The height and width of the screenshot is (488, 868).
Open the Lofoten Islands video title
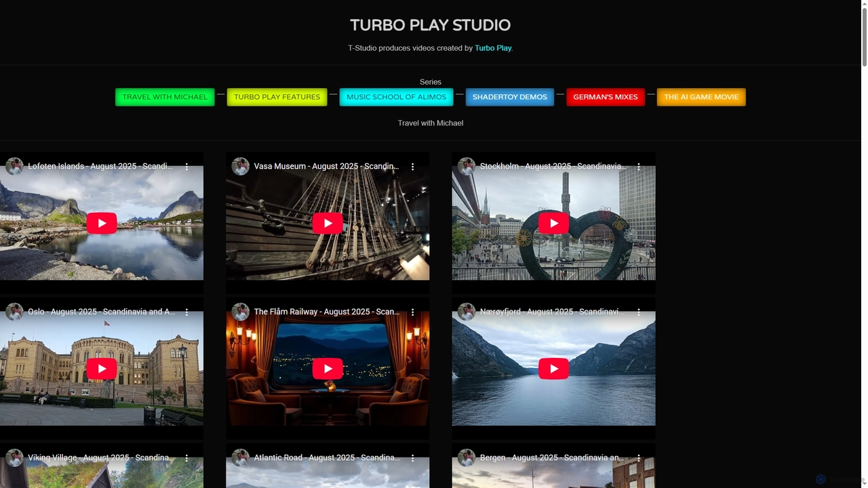tap(100, 166)
